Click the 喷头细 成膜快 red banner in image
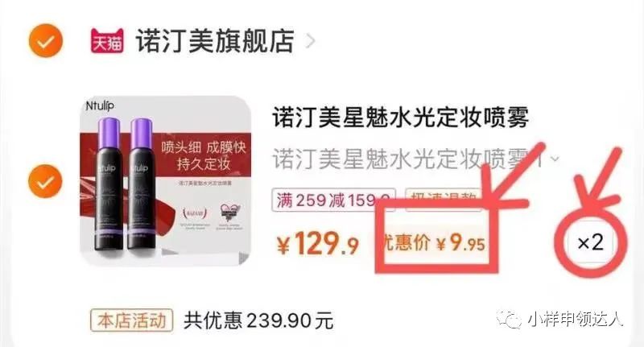The image size is (644, 347). point(204,155)
